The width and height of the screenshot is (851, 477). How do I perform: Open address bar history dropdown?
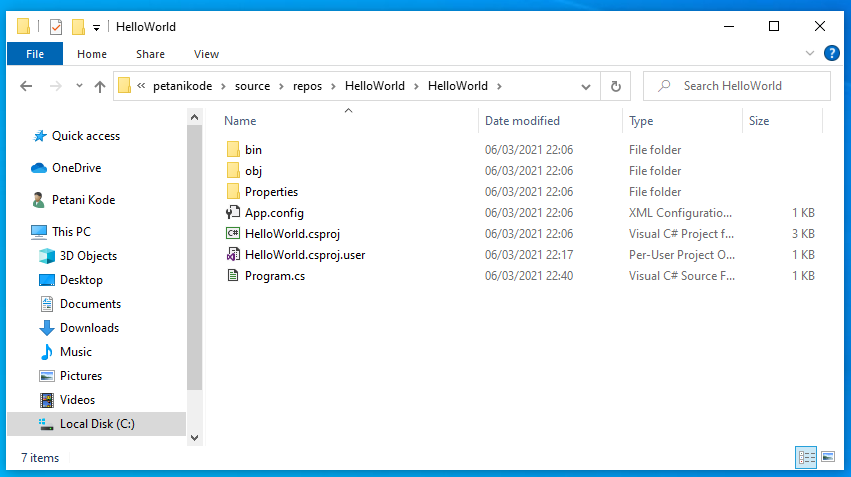586,86
